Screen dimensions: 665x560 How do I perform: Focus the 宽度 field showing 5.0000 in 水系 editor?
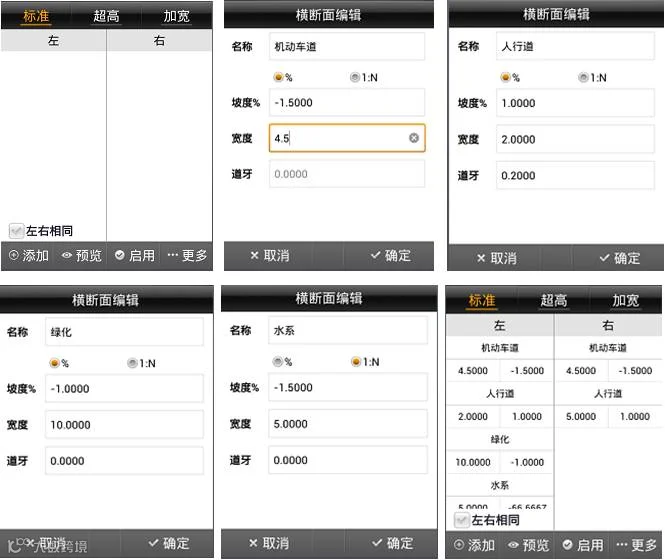(x=348, y=423)
